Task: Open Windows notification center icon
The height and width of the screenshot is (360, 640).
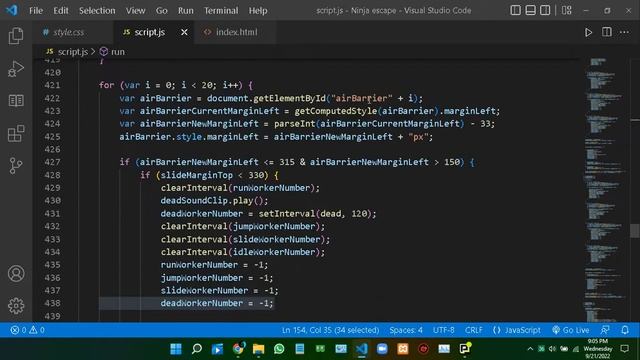Action: [x=624, y=349]
